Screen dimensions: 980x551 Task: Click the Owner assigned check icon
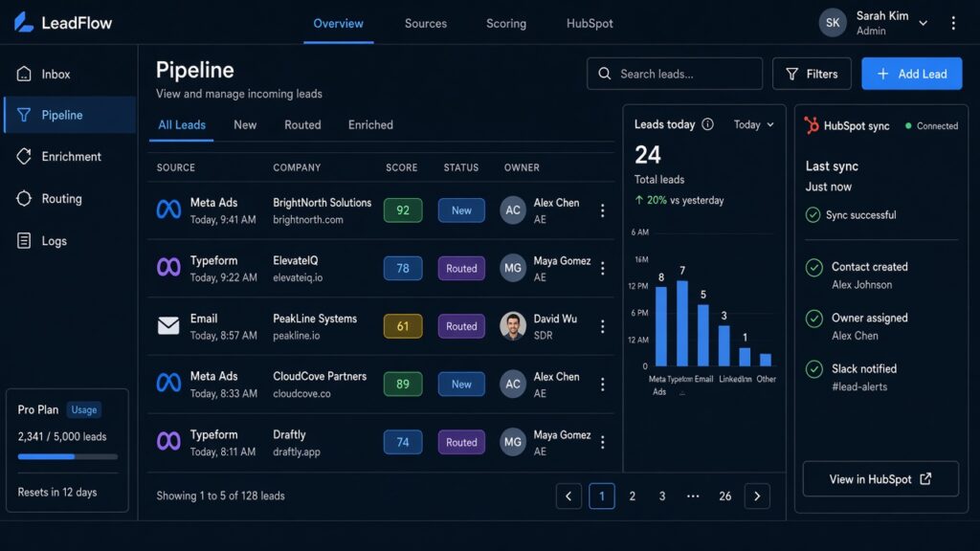(813, 319)
